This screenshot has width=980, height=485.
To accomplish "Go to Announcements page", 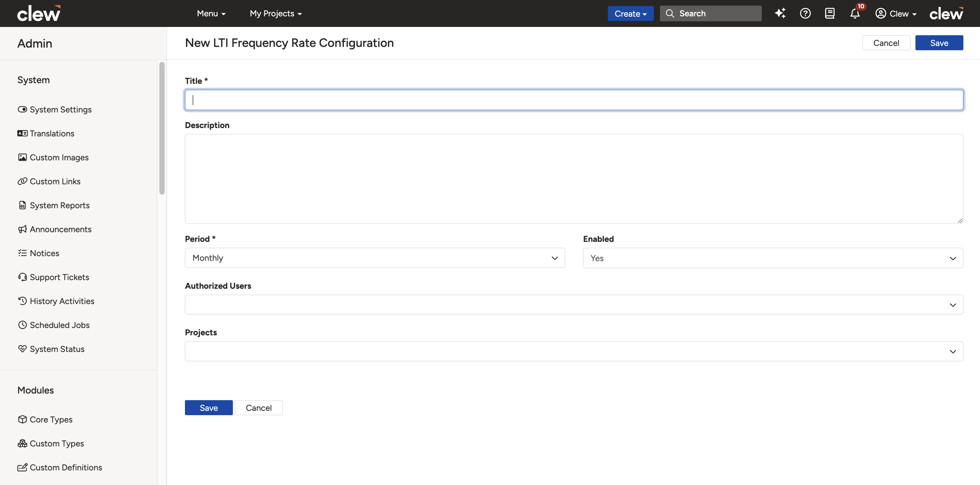I will point(61,230).
